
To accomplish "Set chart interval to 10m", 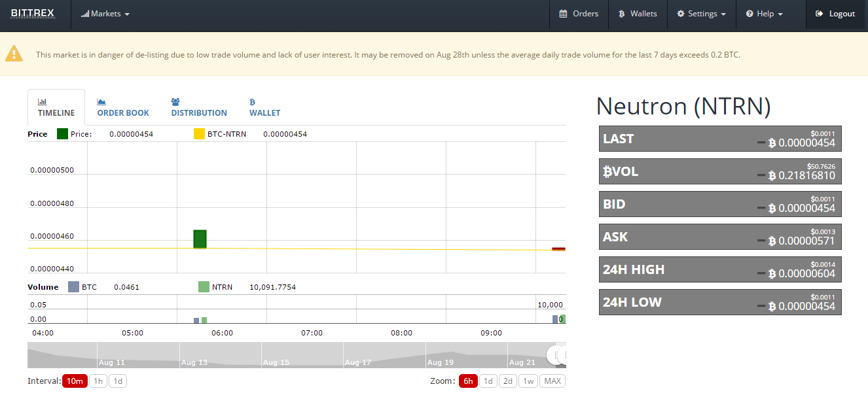I will coord(75,381).
